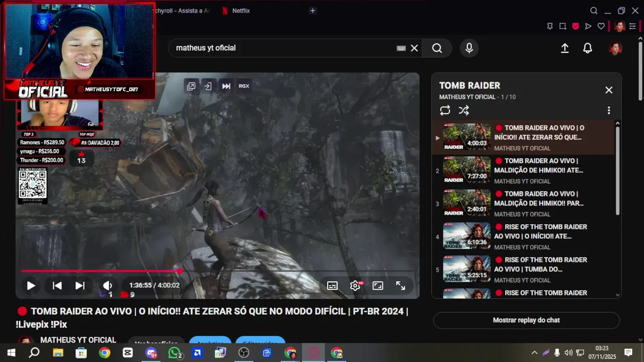The image size is (644, 362).
Task: Skip to next video in player
Action: pos(80,286)
